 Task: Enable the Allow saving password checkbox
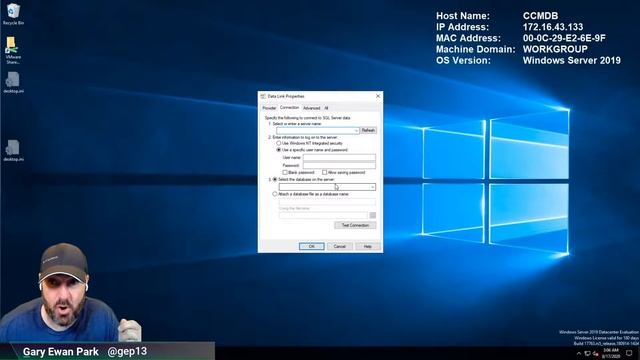point(324,172)
